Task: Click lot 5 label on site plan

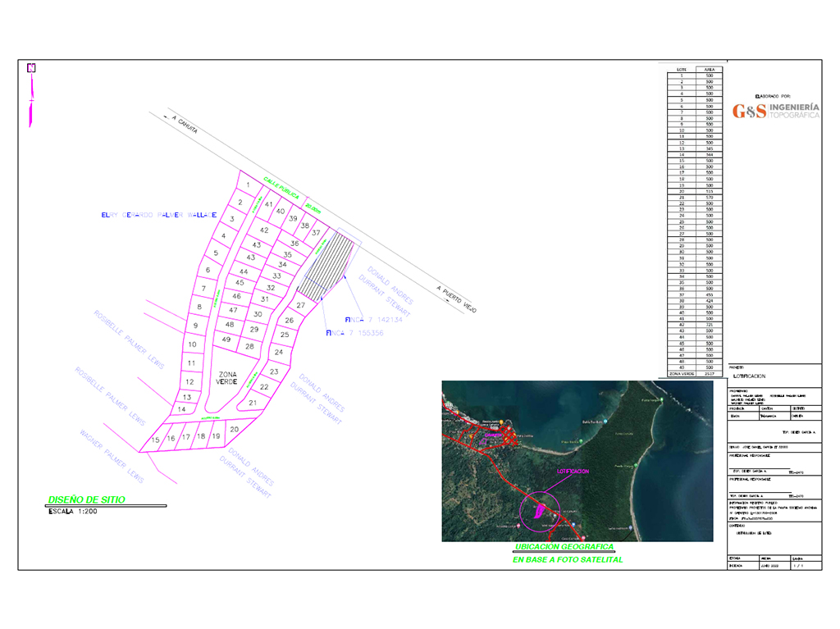Action: 216,253
